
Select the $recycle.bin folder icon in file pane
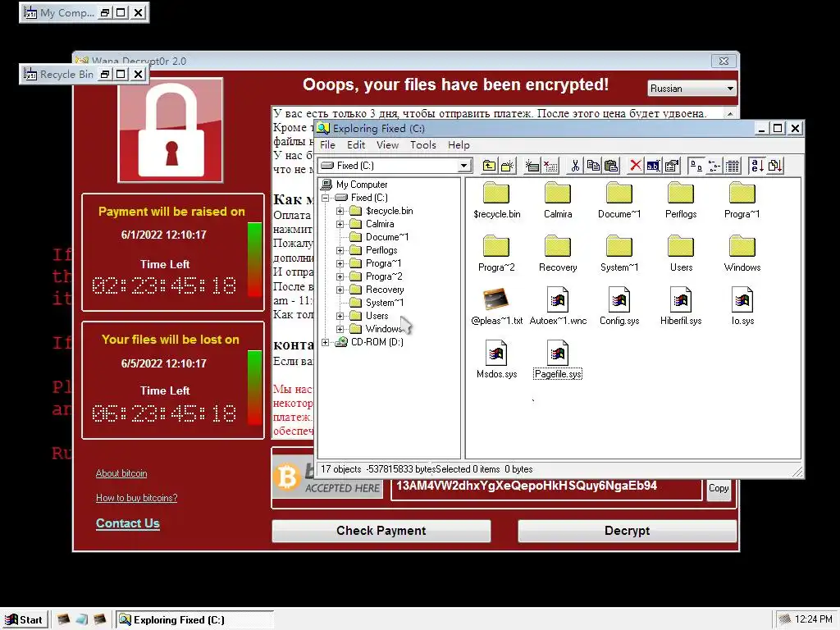(496, 194)
